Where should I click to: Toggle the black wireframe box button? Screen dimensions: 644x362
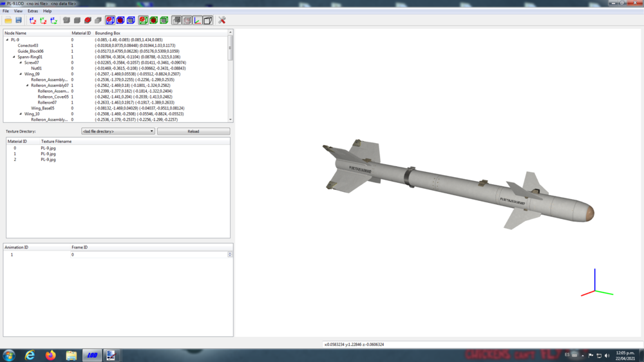coord(208,20)
